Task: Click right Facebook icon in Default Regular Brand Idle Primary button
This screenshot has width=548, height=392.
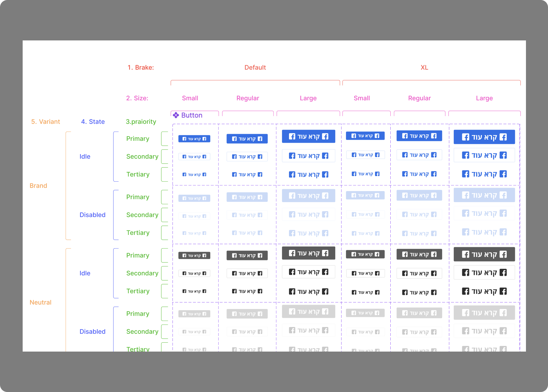Action: coord(260,139)
